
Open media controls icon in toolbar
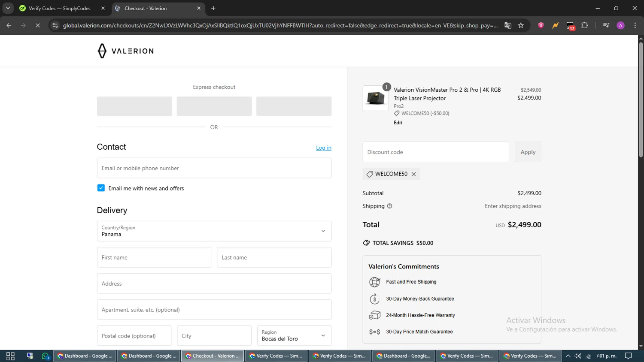(x=606, y=25)
